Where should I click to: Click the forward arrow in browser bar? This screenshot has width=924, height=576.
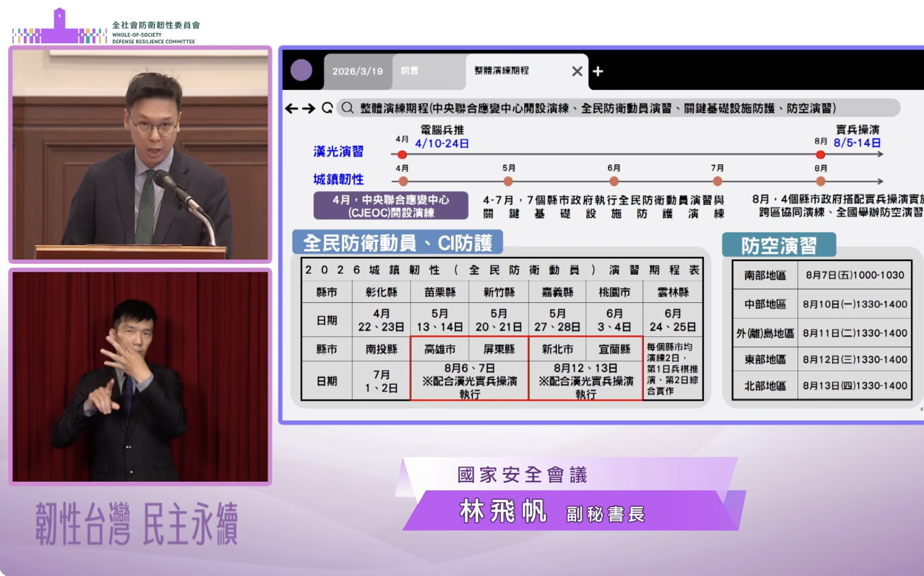point(309,109)
